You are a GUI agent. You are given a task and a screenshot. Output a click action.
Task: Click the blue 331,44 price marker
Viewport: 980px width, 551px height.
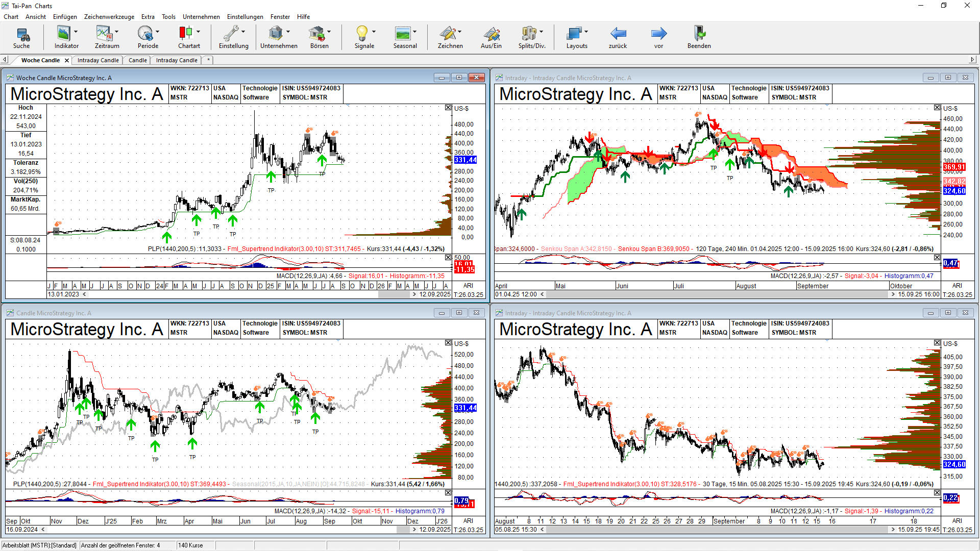465,160
